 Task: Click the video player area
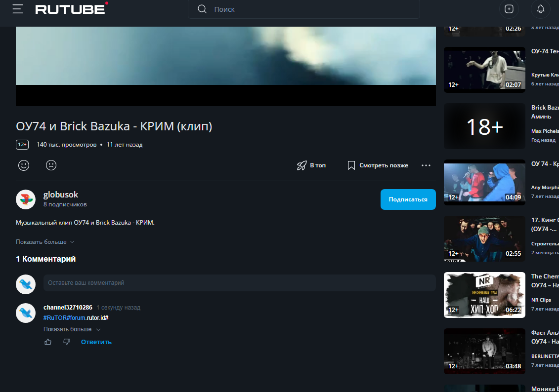[226, 66]
